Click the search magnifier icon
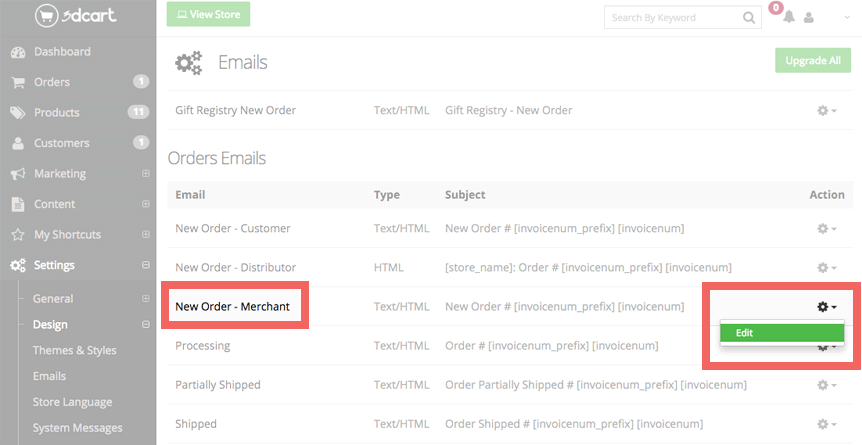862x445 pixels. click(749, 18)
